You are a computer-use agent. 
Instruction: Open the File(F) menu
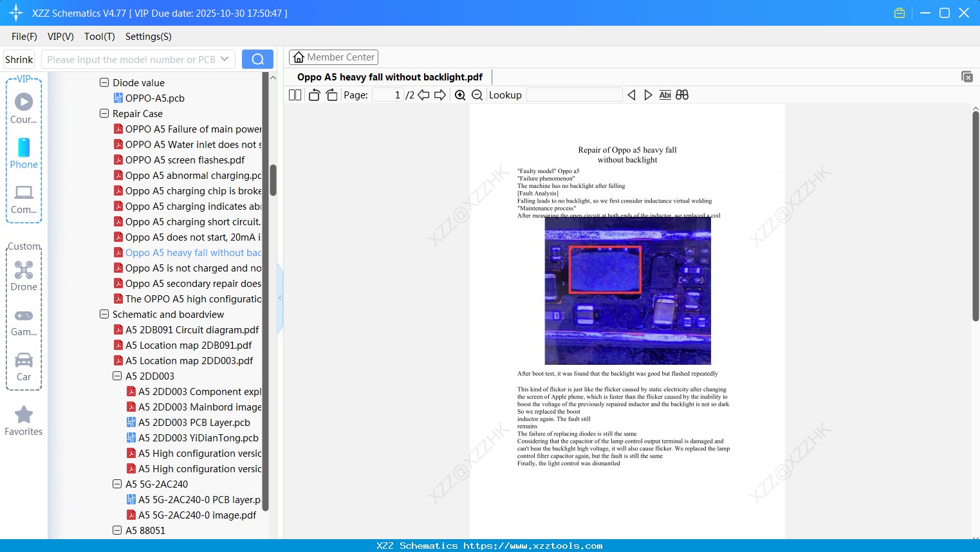(x=24, y=36)
